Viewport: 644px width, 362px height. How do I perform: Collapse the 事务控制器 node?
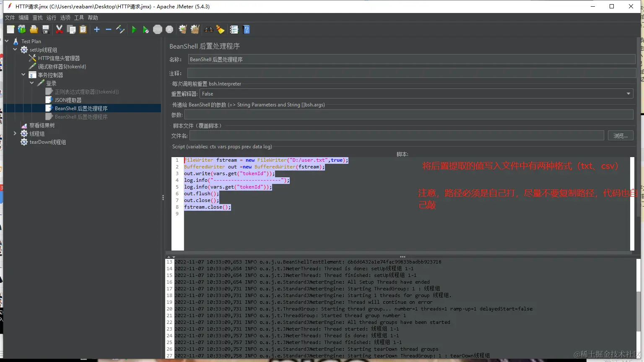tap(23, 75)
